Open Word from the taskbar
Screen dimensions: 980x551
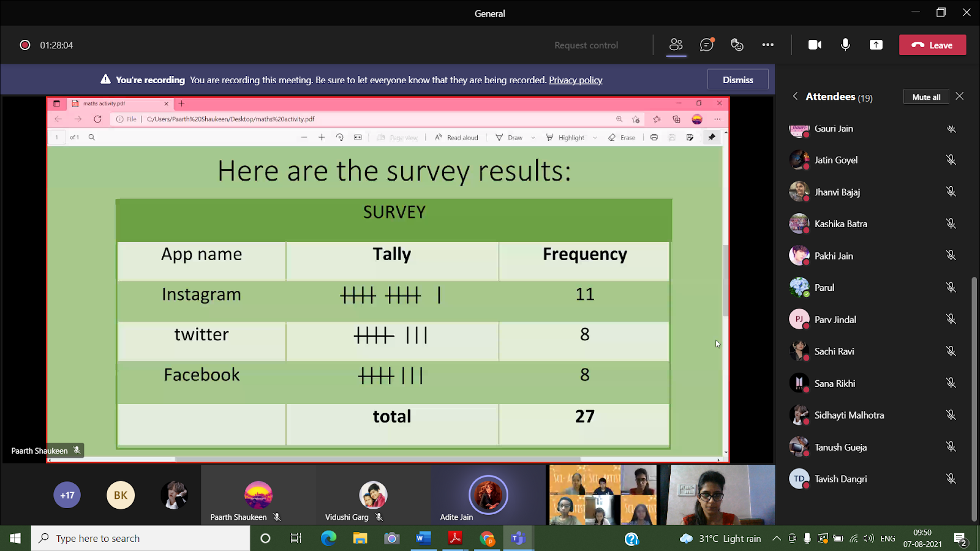pyautogui.click(x=423, y=538)
